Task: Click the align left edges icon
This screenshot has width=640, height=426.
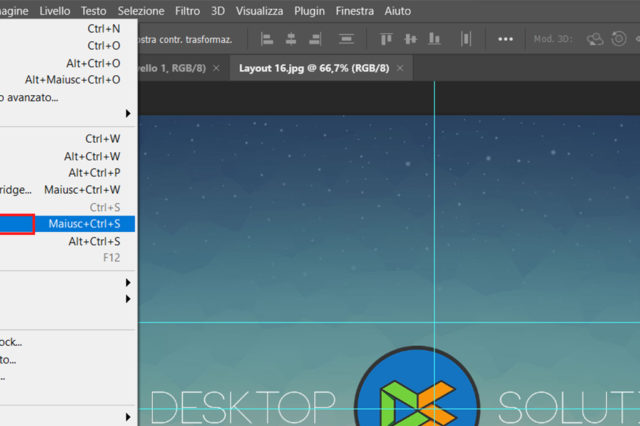Action: (268, 39)
